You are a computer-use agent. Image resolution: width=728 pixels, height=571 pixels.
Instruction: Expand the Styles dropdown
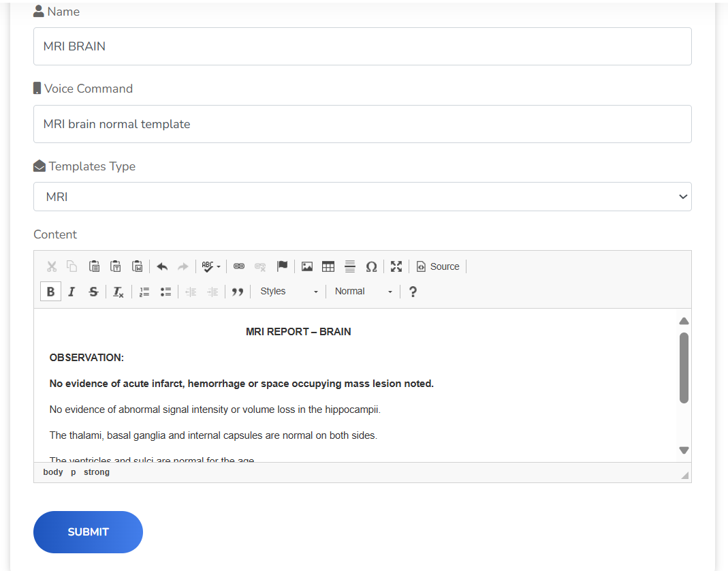tap(289, 292)
